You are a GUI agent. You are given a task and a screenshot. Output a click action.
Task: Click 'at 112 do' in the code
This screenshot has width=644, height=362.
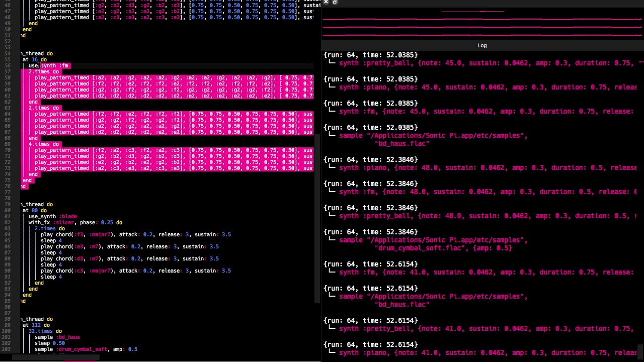point(36,325)
